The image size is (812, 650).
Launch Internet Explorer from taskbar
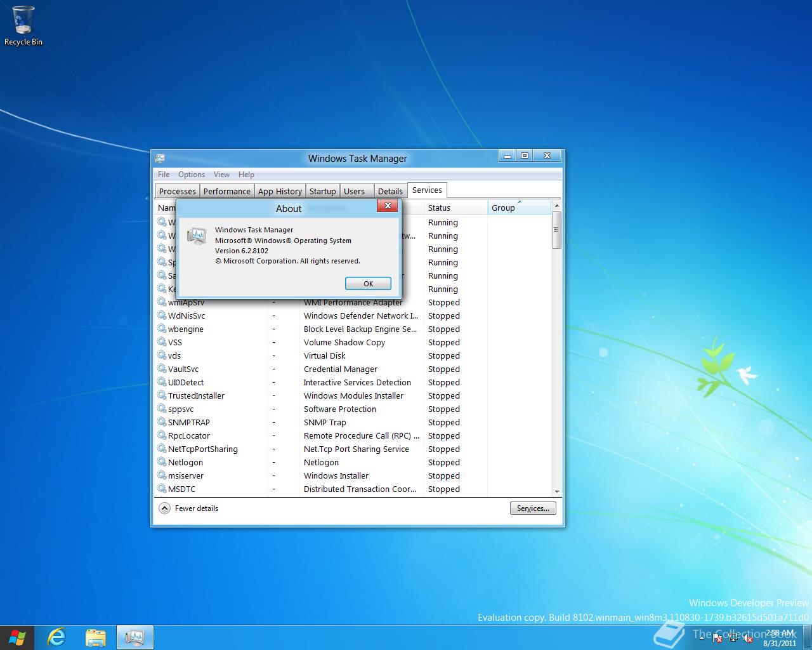[57, 637]
